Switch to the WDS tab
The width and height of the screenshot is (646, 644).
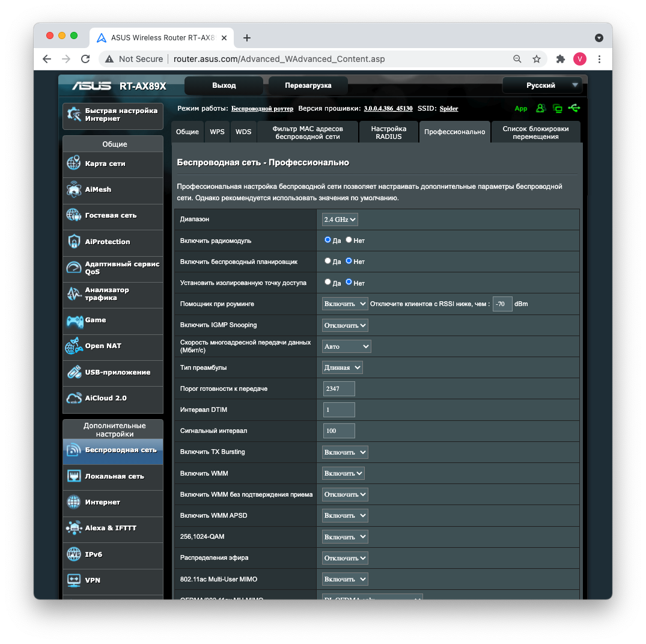pyautogui.click(x=243, y=132)
